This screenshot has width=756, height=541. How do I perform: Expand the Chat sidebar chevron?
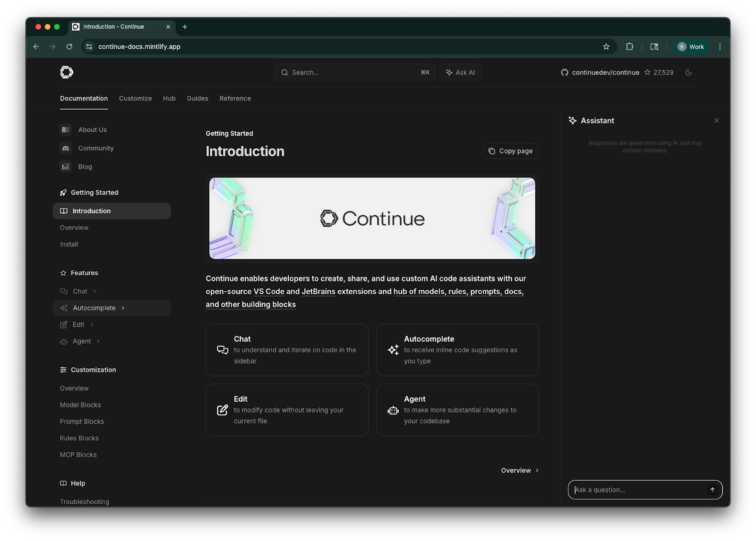point(95,291)
